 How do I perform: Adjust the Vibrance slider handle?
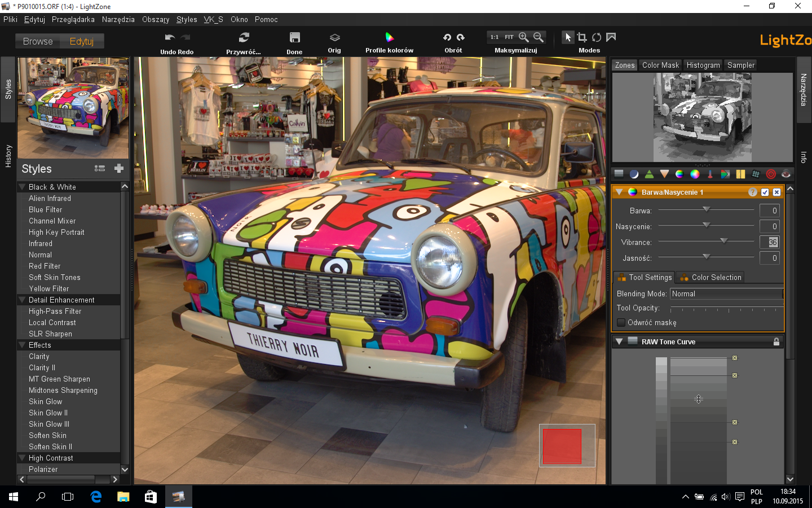723,241
